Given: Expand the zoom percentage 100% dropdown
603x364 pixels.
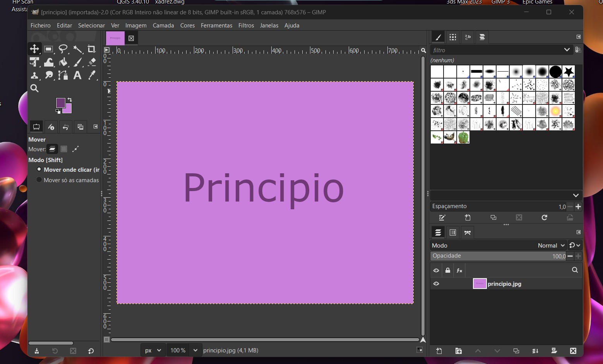Looking at the screenshot, I should [x=195, y=350].
